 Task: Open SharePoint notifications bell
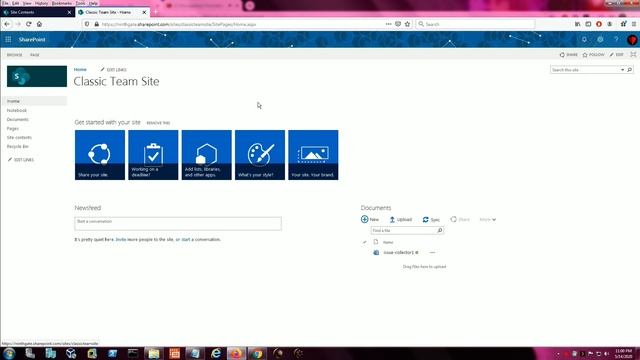(x=584, y=40)
